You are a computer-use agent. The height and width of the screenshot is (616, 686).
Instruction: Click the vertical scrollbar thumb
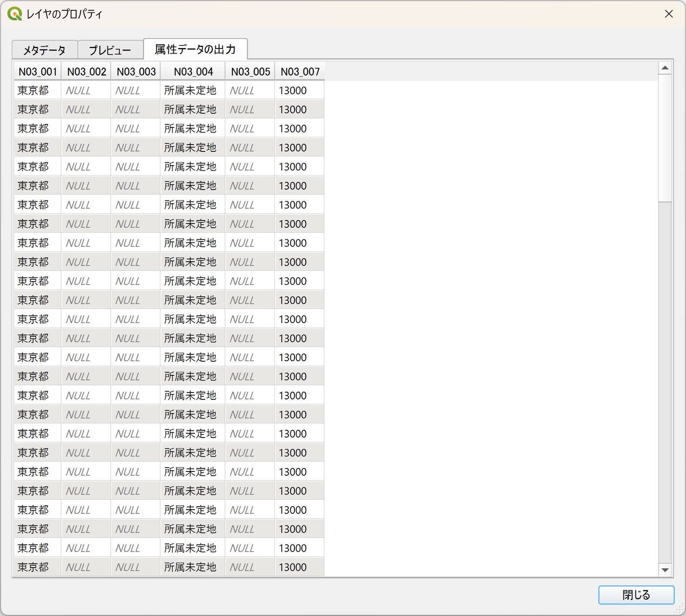point(665,138)
